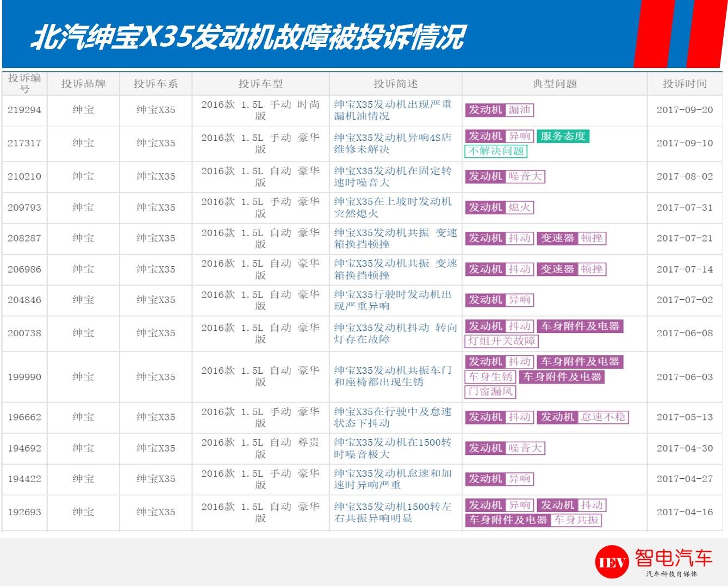
Task: Click 发动机 噪音大 tag in row 194692
Action: tap(505, 448)
